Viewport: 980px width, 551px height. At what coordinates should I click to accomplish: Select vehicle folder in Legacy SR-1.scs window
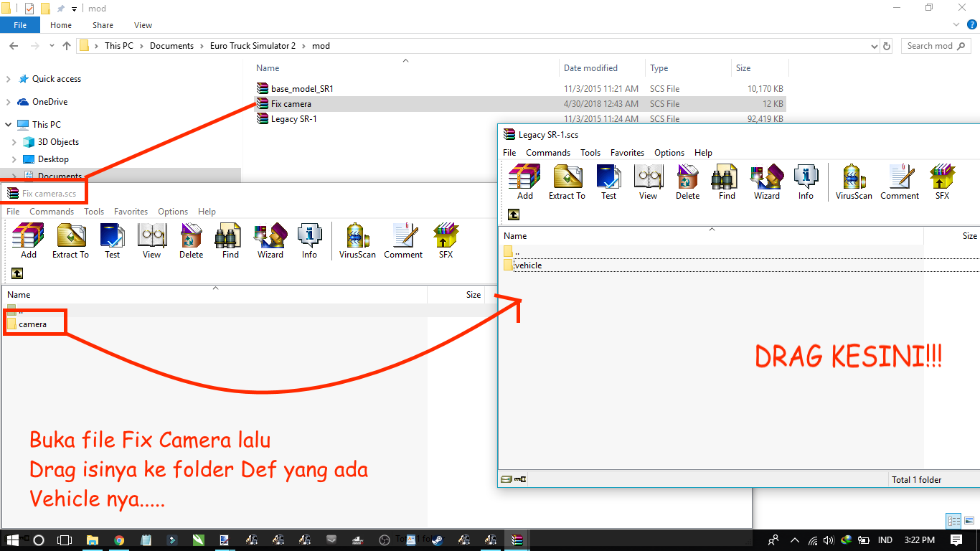(x=528, y=265)
